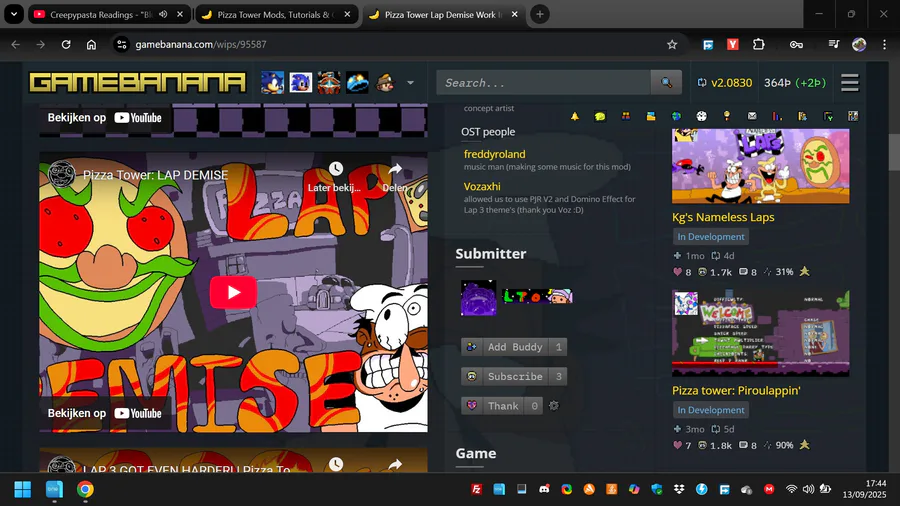The height and width of the screenshot is (506, 900).
Task: Open the Pizza tower: Piroulappin' title link
Action: pos(736,391)
